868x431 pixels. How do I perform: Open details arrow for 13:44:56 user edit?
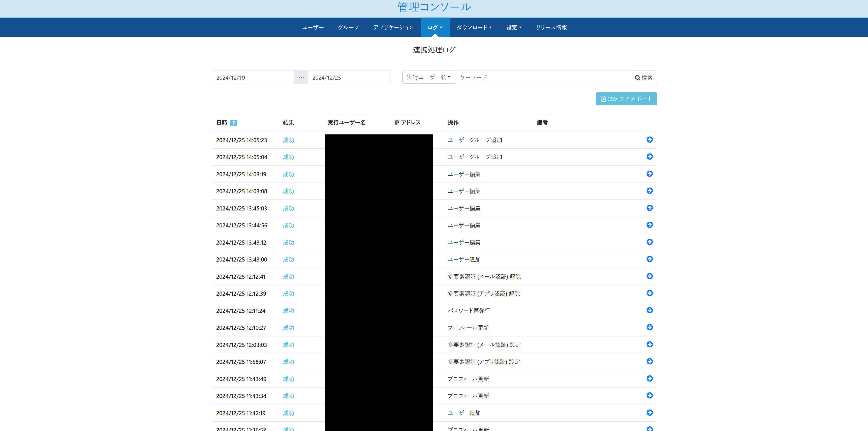click(x=649, y=225)
